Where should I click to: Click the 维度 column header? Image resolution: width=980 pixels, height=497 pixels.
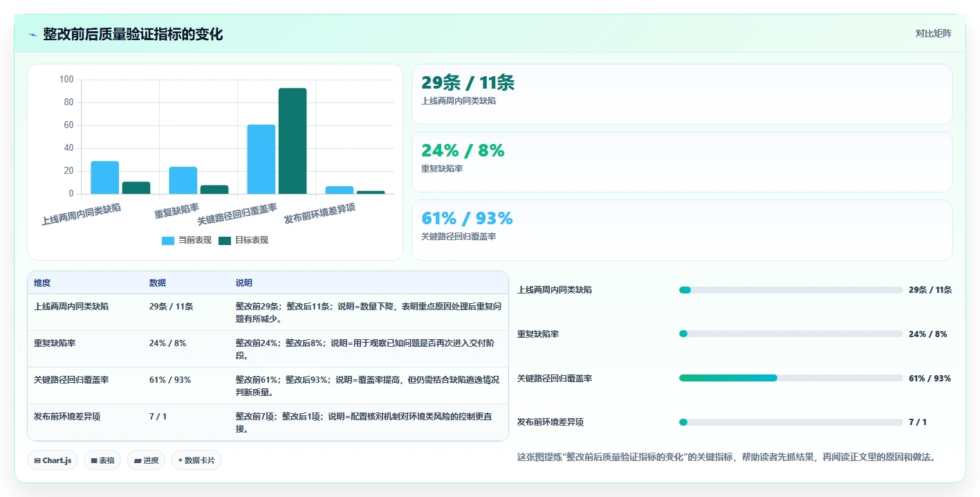(x=42, y=283)
